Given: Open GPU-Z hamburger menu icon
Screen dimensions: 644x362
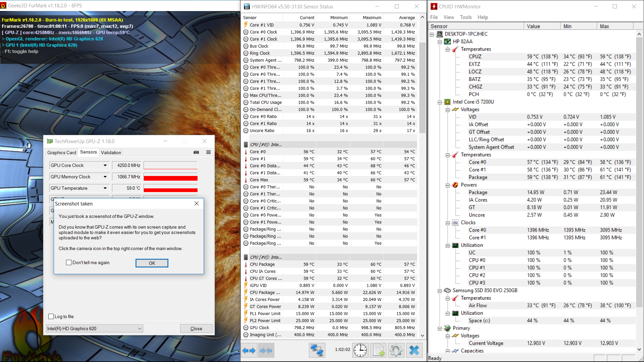Looking at the screenshot, I should pos(208,152).
